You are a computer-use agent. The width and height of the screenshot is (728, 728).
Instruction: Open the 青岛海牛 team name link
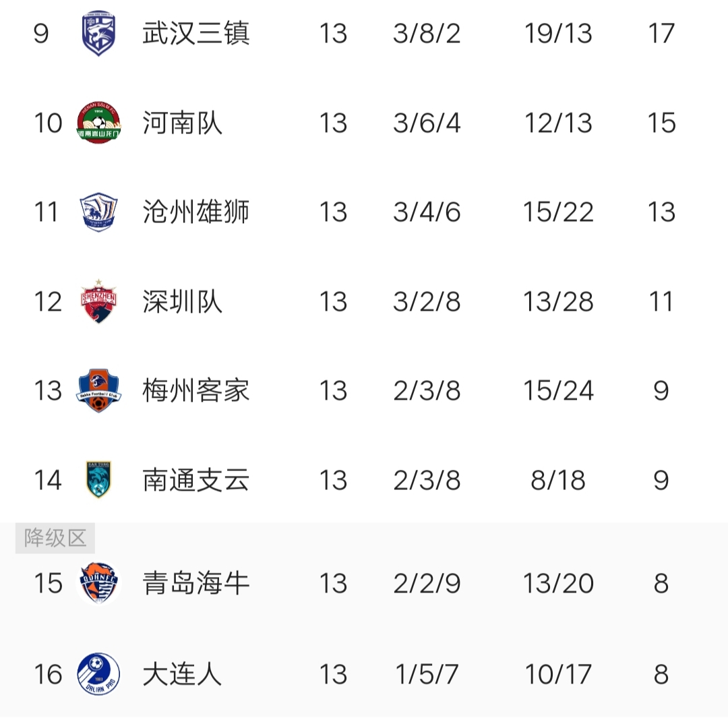(196, 584)
